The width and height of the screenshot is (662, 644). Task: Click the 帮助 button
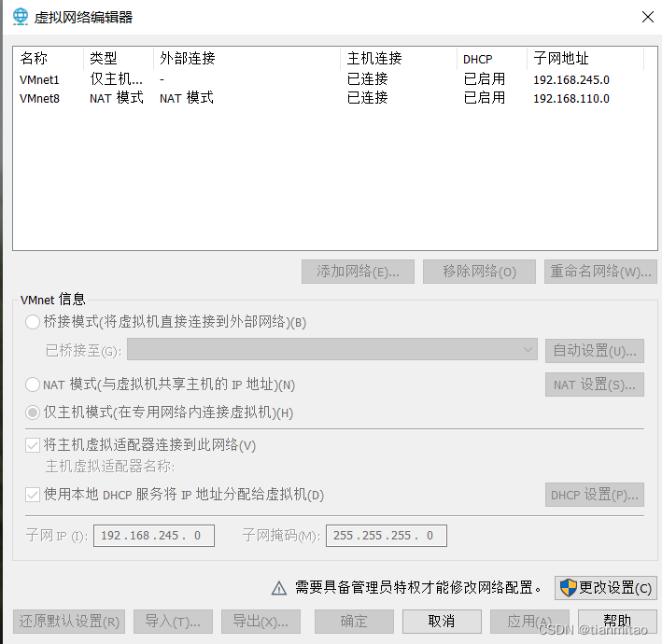tap(617, 622)
